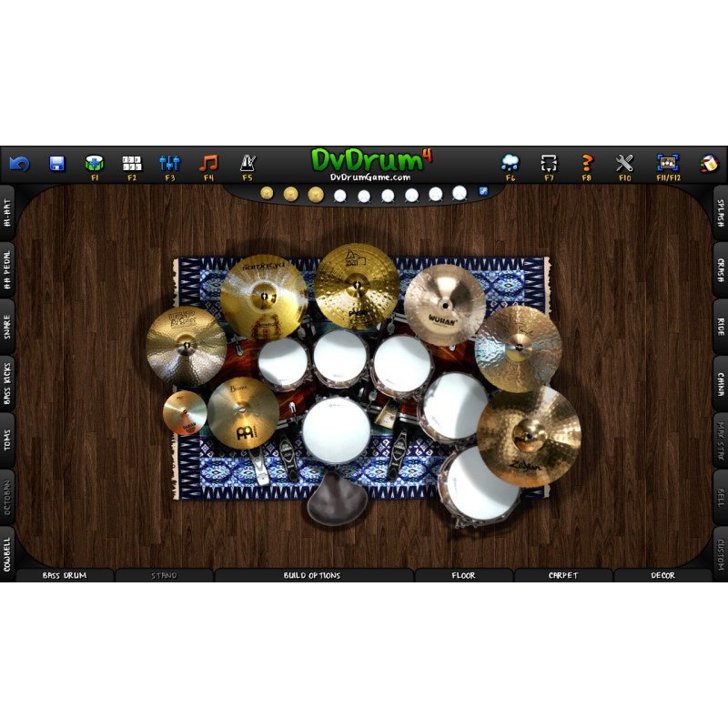Viewport: 728px width, 728px height.
Task: Hit the Zildjian cymbal on the kit
Action: click(x=529, y=436)
